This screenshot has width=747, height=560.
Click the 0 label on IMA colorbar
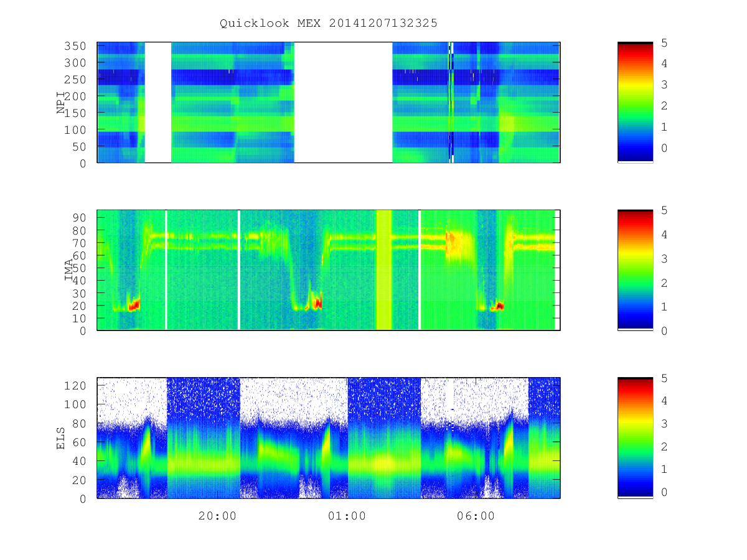(664, 330)
